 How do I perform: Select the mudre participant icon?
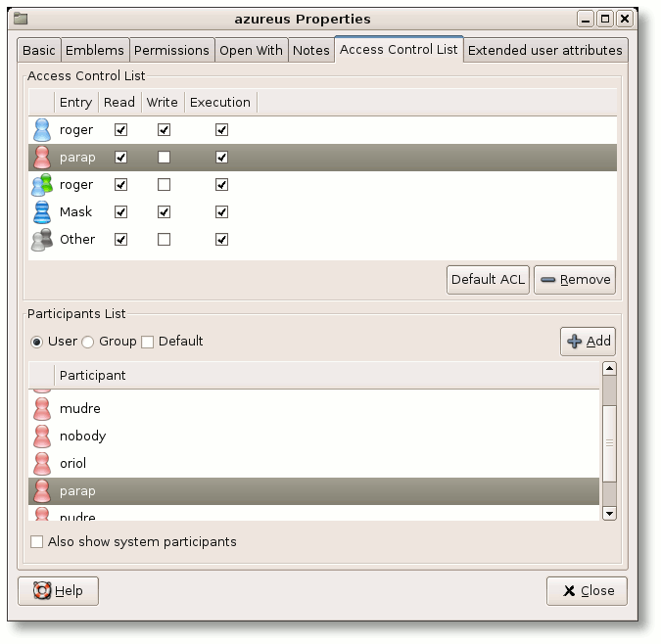[x=42, y=409]
